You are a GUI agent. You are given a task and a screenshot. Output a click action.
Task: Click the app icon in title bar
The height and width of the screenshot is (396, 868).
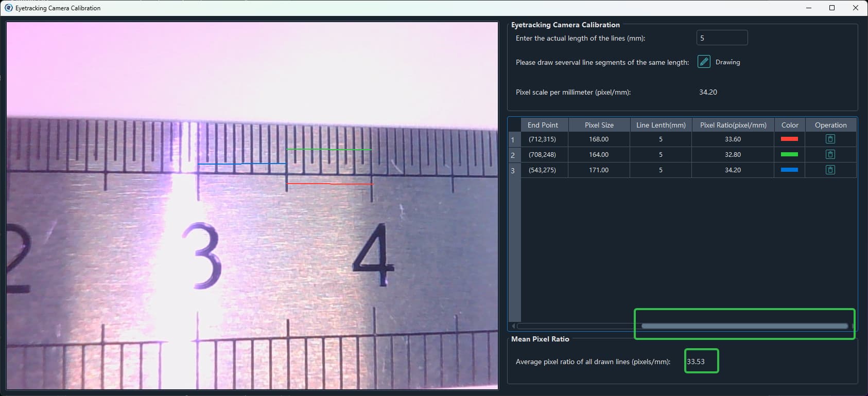point(8,8)
